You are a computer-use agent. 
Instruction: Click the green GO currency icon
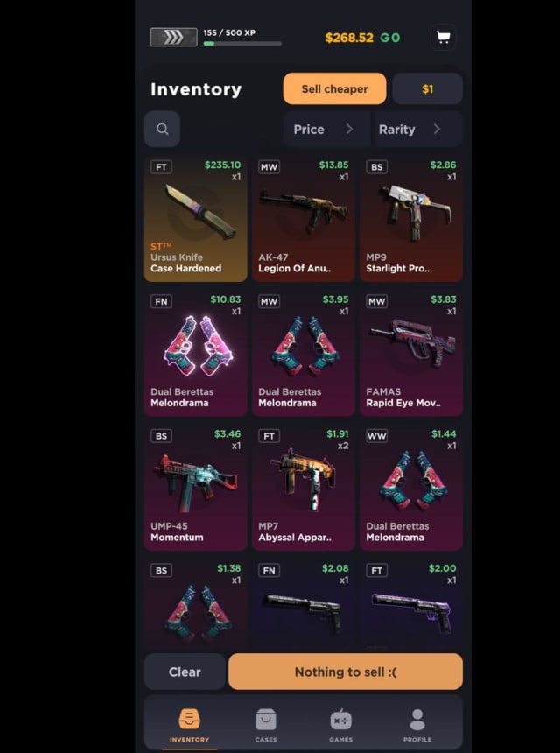pyautogui.click(x=389, y=38)
